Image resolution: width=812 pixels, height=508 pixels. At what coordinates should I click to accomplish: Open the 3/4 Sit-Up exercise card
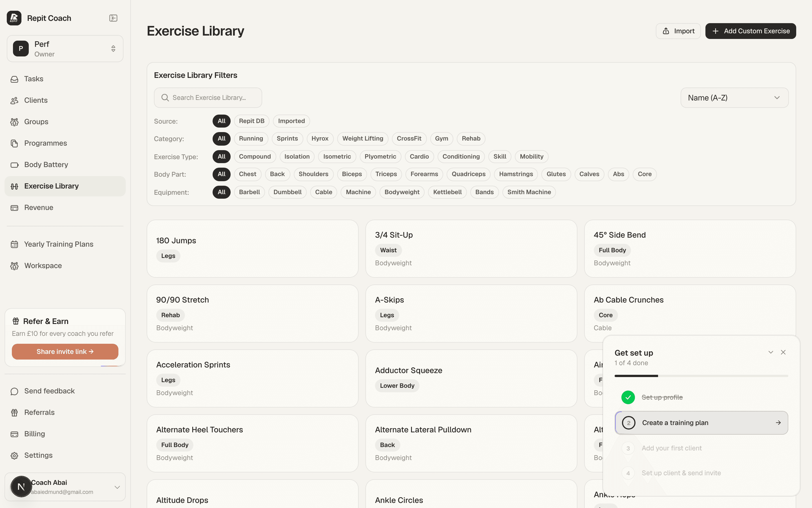(x=471, y=249)
